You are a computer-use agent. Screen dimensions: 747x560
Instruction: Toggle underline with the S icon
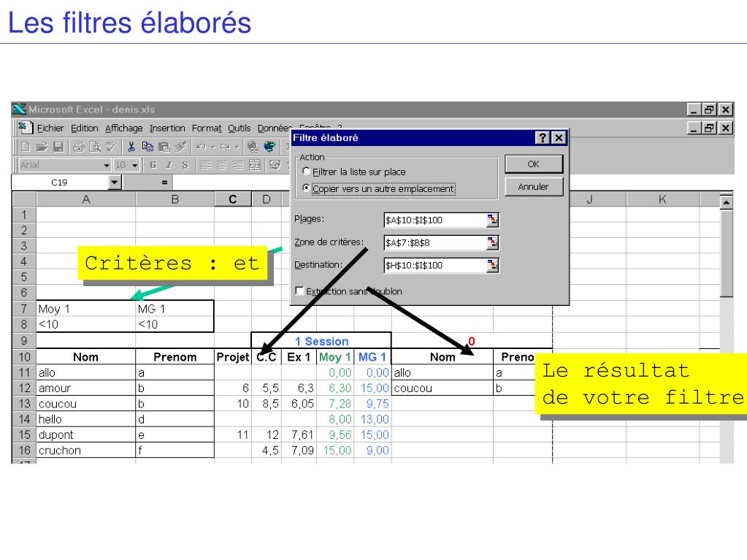click(x=185, y=165)
